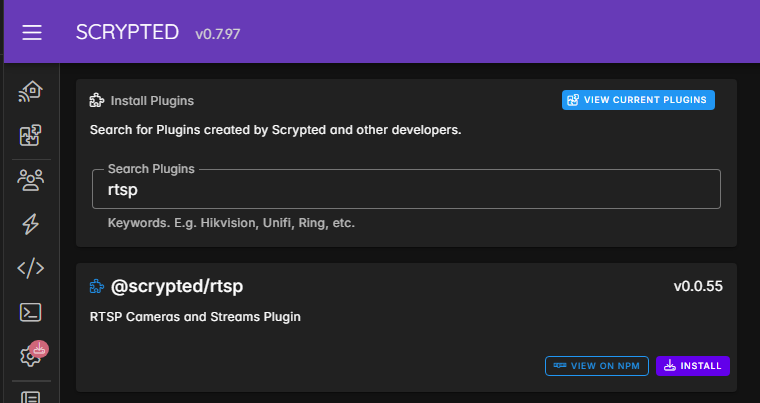Click the @scrypted/rtsp plugin puzzle icon
Image resolution: width=760 pixels, height=403 pixels.
tap(97, 287)
